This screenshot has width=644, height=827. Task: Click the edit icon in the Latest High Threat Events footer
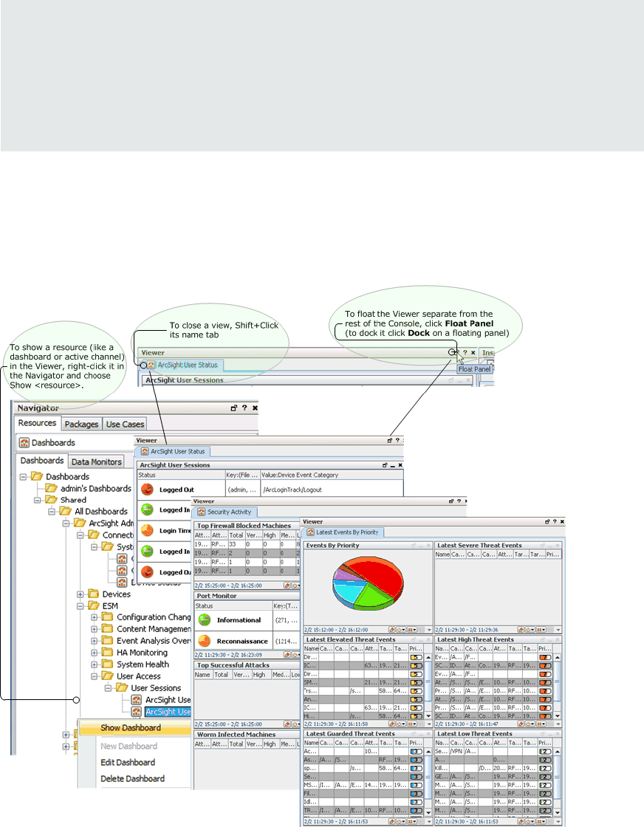click(521, 724)
